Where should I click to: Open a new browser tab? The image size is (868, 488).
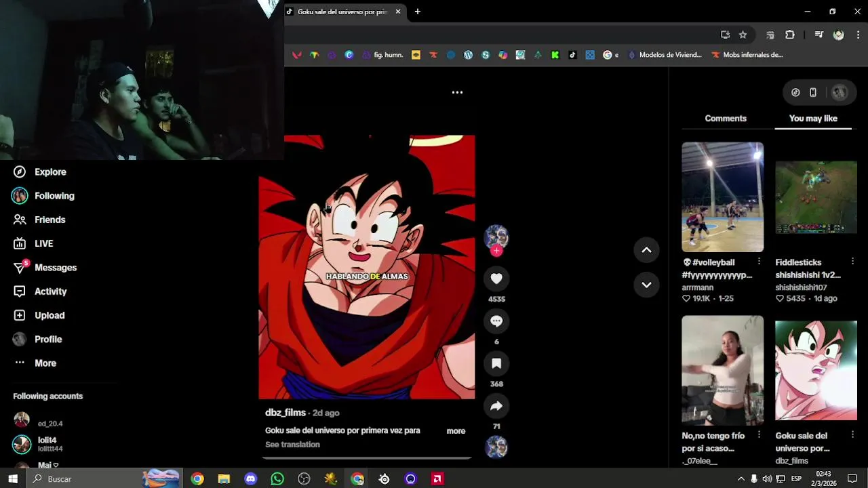pos(418,12)
